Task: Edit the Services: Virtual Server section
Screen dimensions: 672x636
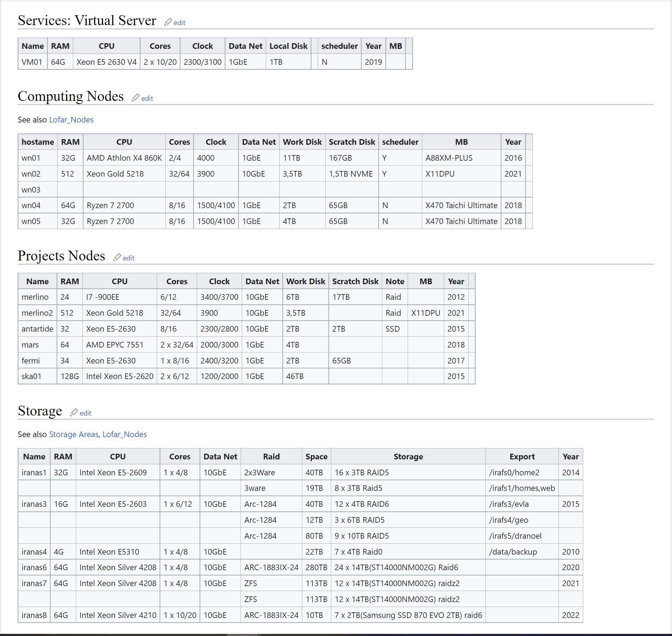Action: [179, 23]
